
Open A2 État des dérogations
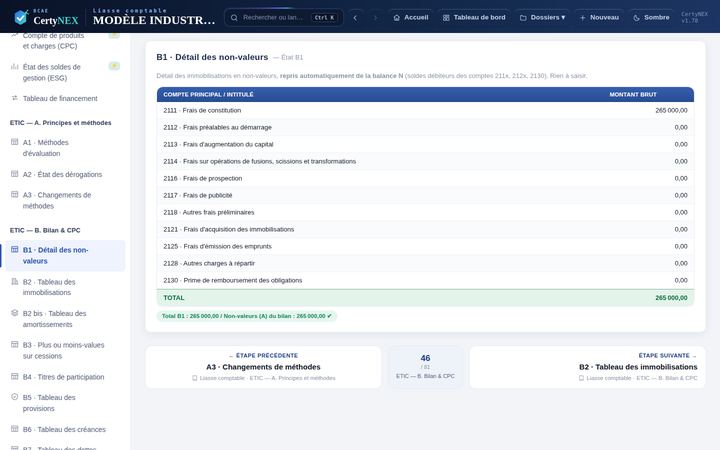point(65,174)
